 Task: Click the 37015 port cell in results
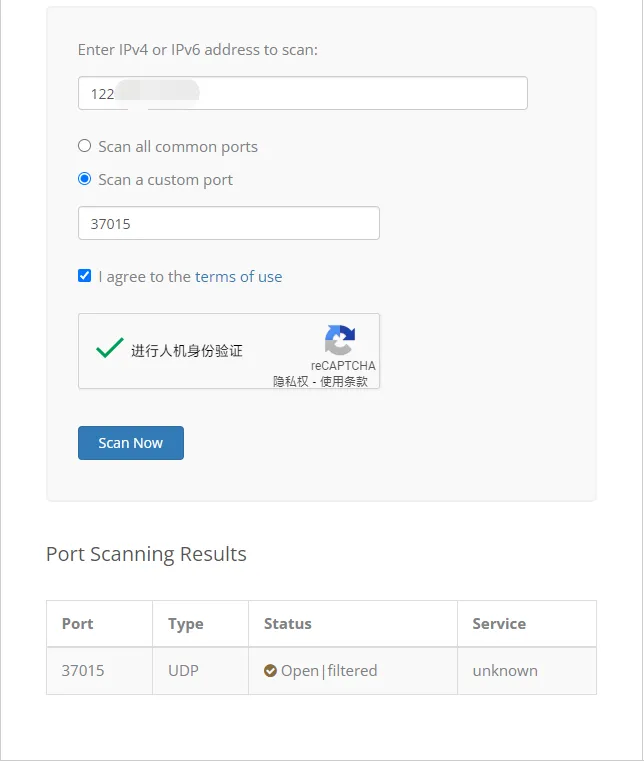click(83, 671)
